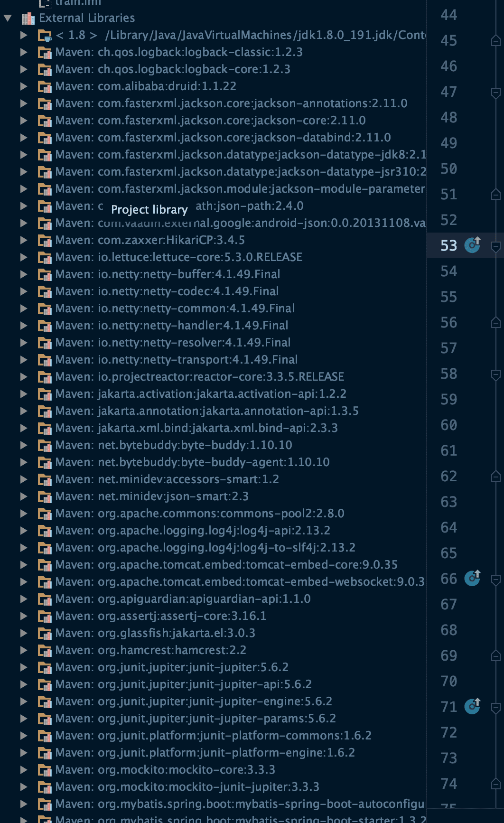Select Maven: junit-jupiter-api:5.6.2 entry
This screenshot has width=504, height=823.
pos(184,684)
